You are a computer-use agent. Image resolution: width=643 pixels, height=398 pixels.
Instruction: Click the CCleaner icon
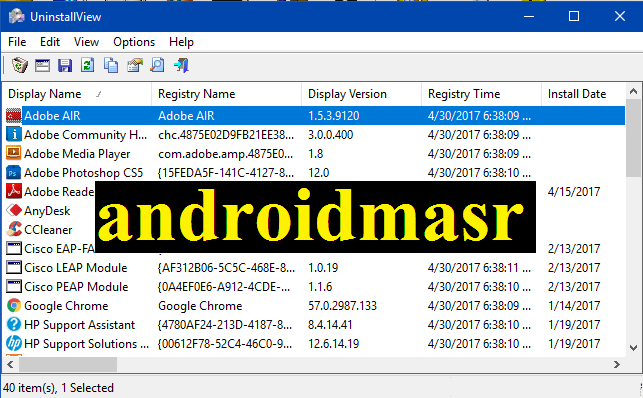pos(14,230)
